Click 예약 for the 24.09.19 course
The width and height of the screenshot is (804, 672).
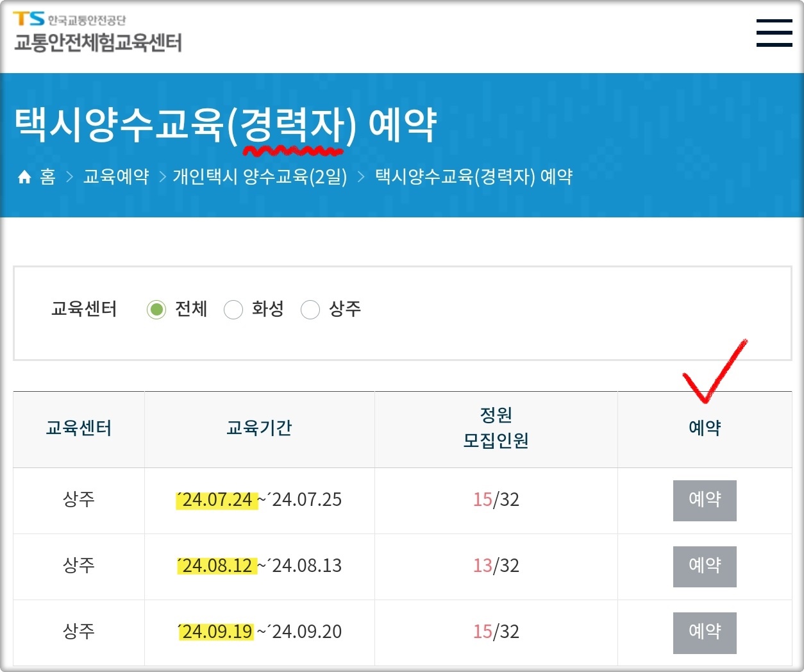704,633
